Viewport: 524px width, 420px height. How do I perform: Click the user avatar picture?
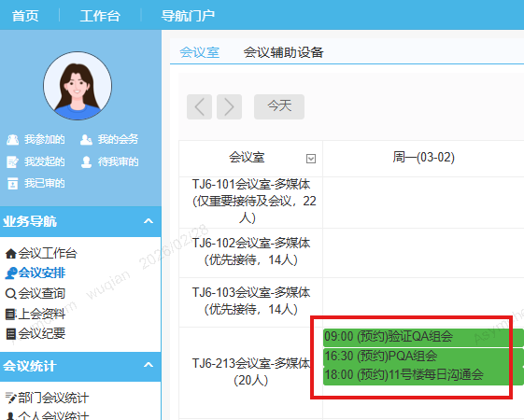pos(78,86)
